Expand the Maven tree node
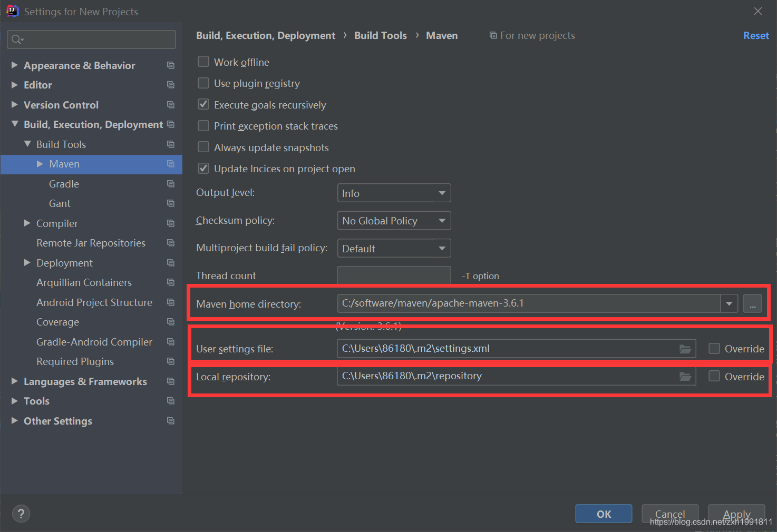The width and height of the screenshot is (777, 532). click(x=40, y=164)
